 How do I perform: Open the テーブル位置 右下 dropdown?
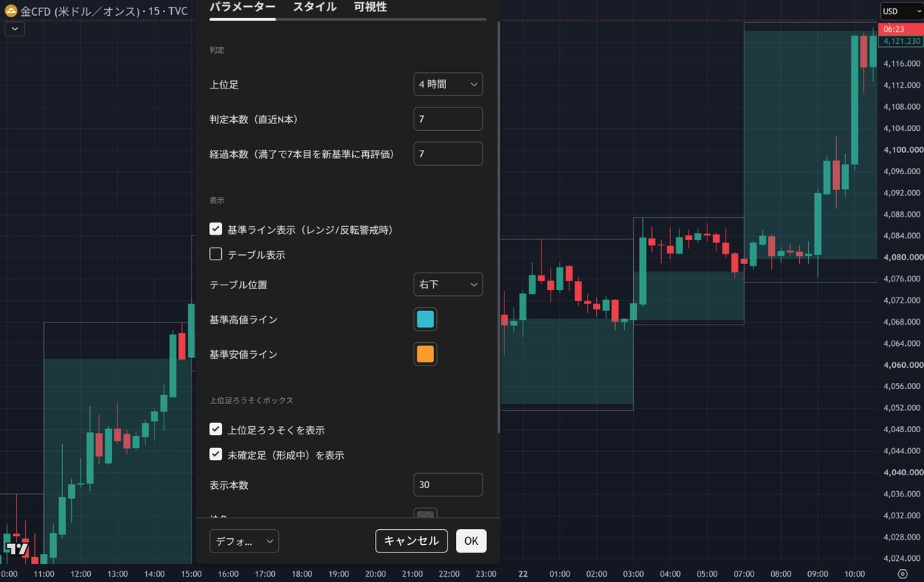(448, 285)
